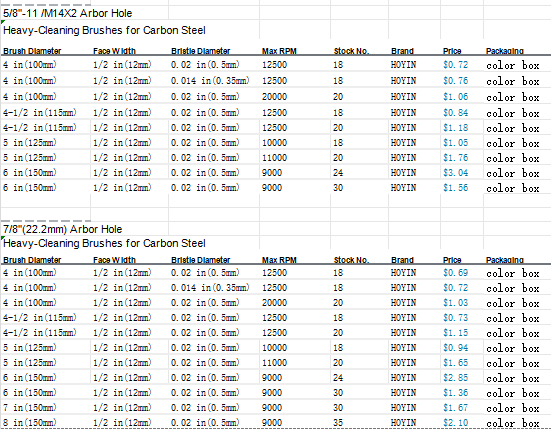Click the '7/8"(22.2mm) Arbor Hole' heading cell
Viewport: 551px width, 429px height.
(63, 229)
